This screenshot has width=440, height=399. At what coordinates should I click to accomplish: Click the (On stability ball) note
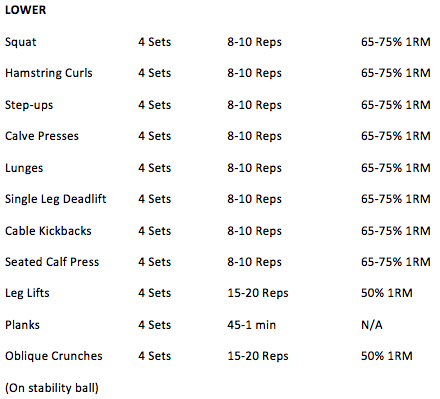pyautogui.click(x=52, y=388)
